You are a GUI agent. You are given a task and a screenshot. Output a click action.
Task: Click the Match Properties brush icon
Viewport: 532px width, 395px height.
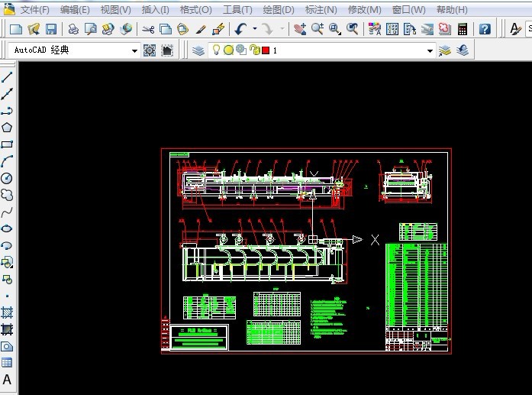coord(201,29)
